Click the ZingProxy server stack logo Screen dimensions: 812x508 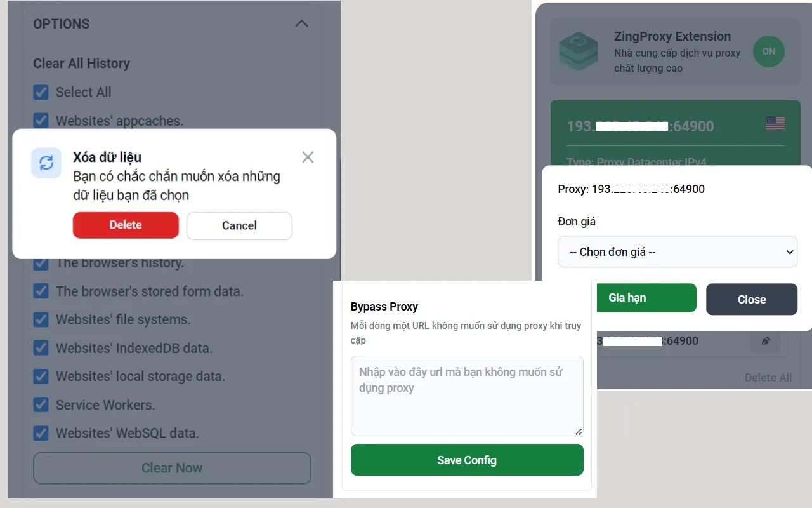tap(578, 52)
